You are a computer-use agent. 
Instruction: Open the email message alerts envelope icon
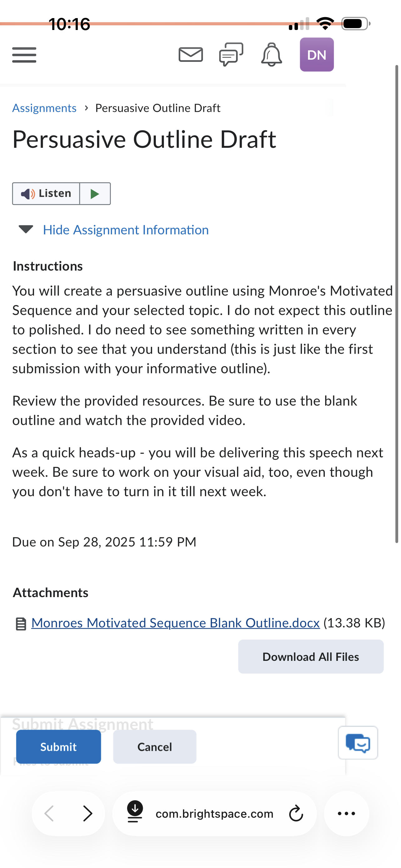pos(191,55)
